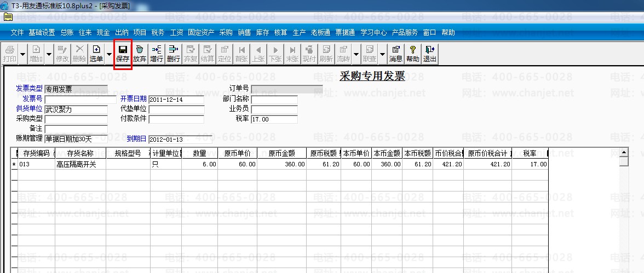The width and height of the screenshot is (644, 273).
Task: Click the 采购类型 input field
Action: click(x=76, y=119)
